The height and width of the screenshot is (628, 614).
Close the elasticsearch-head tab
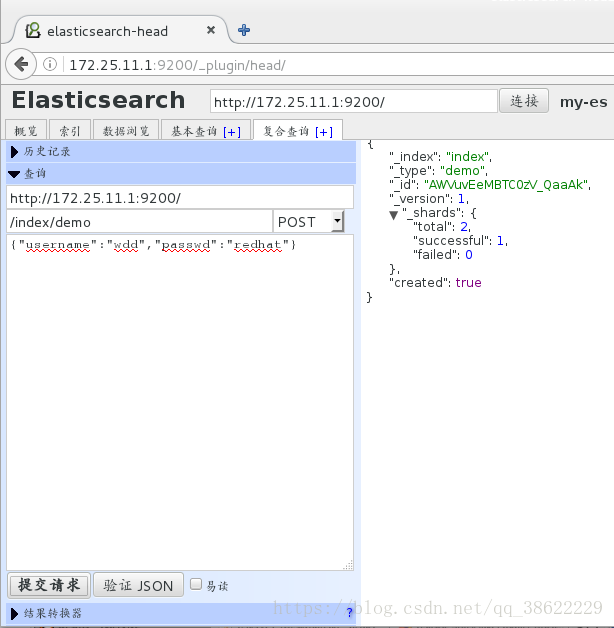[211, 30]
